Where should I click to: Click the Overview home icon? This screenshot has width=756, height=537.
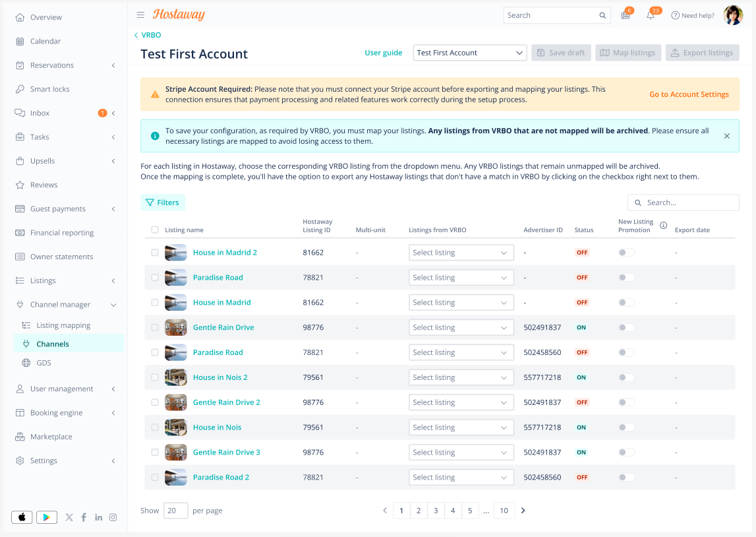20,17
